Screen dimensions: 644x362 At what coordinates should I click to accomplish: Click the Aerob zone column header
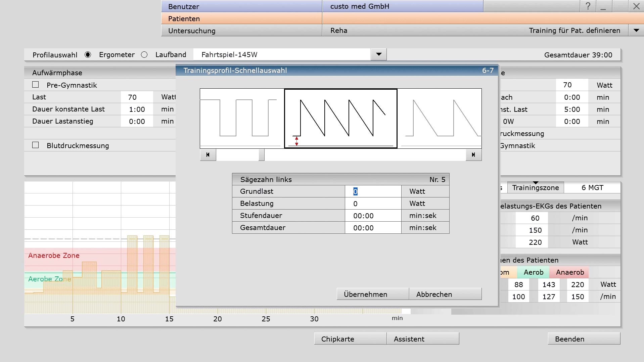pyautogui.click(x=533, y=272)
